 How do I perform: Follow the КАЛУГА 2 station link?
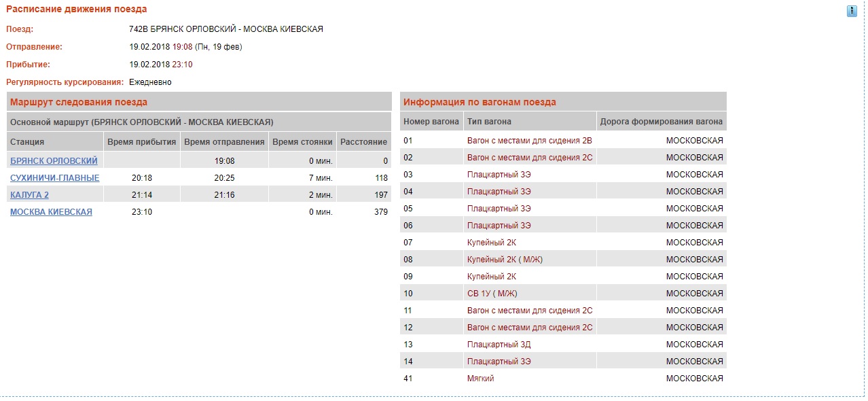point(29,195)
